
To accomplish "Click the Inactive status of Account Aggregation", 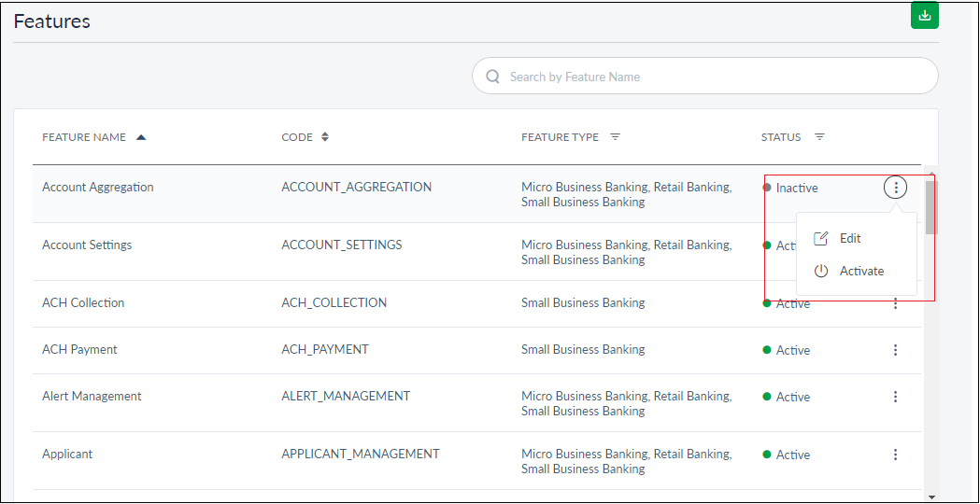I will tap(796, 188).
